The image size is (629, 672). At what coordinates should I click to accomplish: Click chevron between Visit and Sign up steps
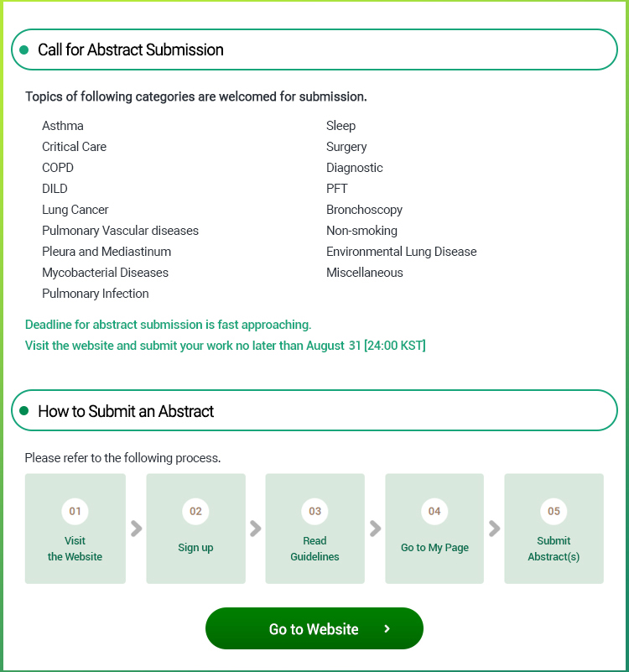pyautogui.click(x=136, y=529)
